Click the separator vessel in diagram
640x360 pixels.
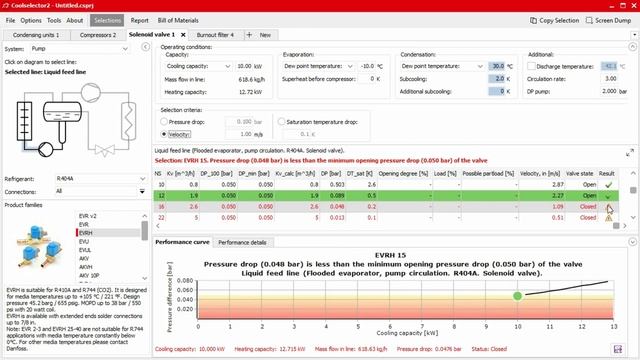(x=62, y=112)
